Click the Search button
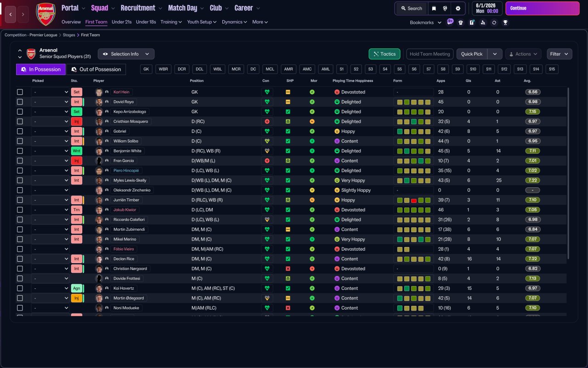588x368 pixels. 411,8
